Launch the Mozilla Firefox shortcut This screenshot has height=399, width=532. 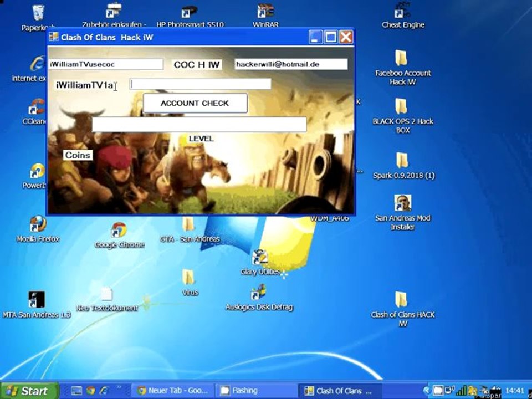tap(38, 224)
